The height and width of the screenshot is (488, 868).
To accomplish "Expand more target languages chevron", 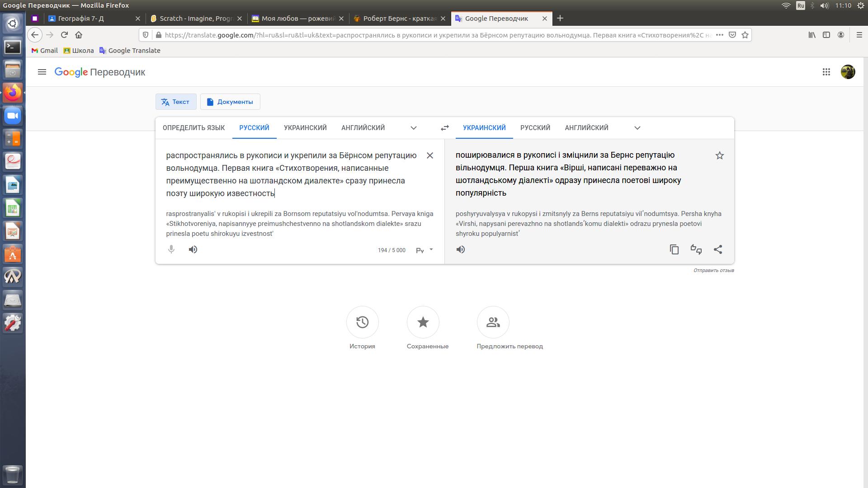I will click(637, 128).
